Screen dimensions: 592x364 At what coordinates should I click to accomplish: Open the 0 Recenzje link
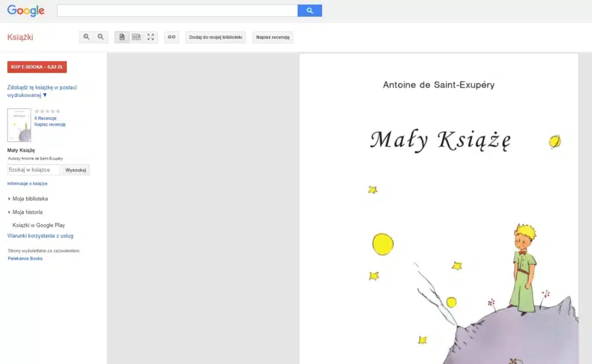pos(45,118)
